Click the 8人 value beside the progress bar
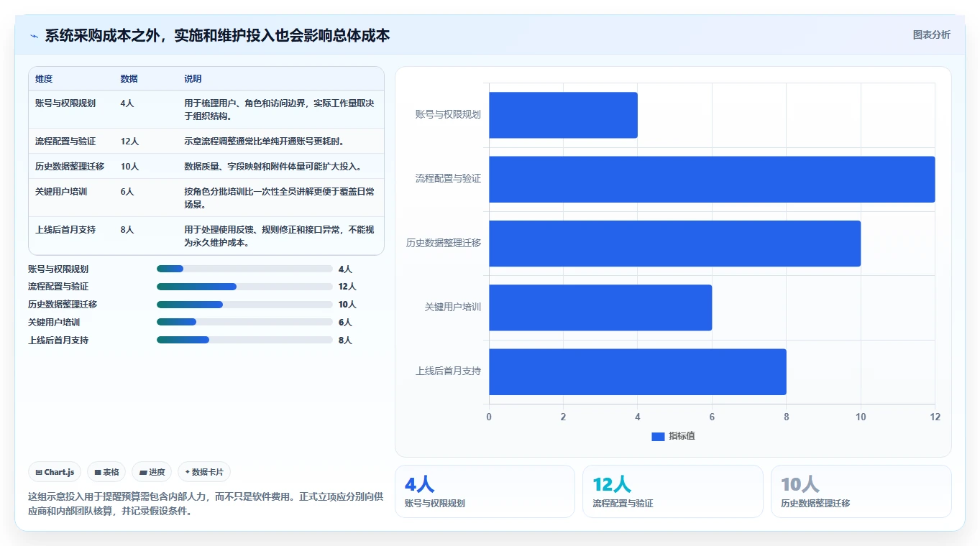980x546 pixels. (345, 341)
